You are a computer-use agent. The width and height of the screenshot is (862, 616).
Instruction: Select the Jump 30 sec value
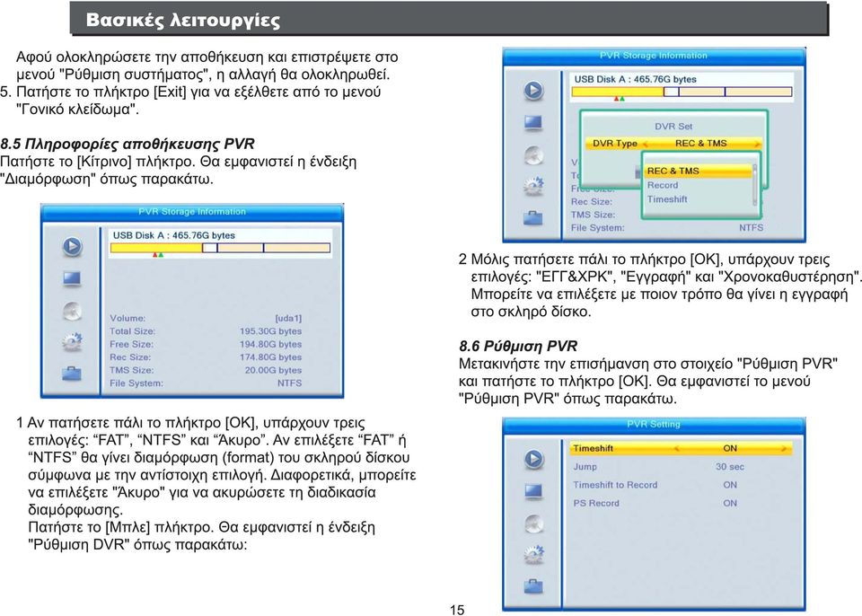[x=730, y=466]
